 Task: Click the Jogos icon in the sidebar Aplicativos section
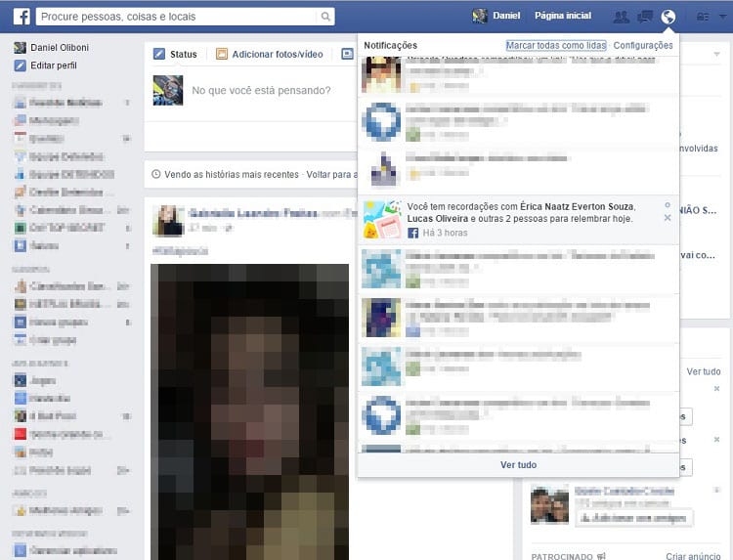point(21,380)
